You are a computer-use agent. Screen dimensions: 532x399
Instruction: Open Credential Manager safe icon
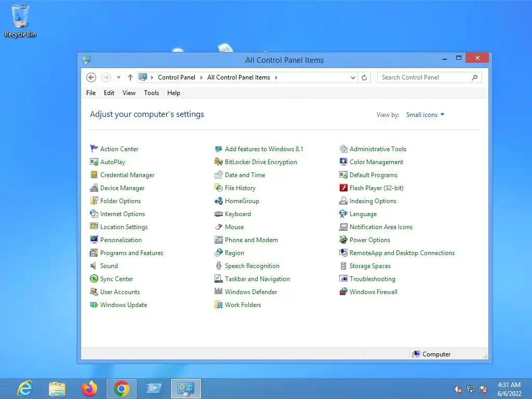[94, 175]
